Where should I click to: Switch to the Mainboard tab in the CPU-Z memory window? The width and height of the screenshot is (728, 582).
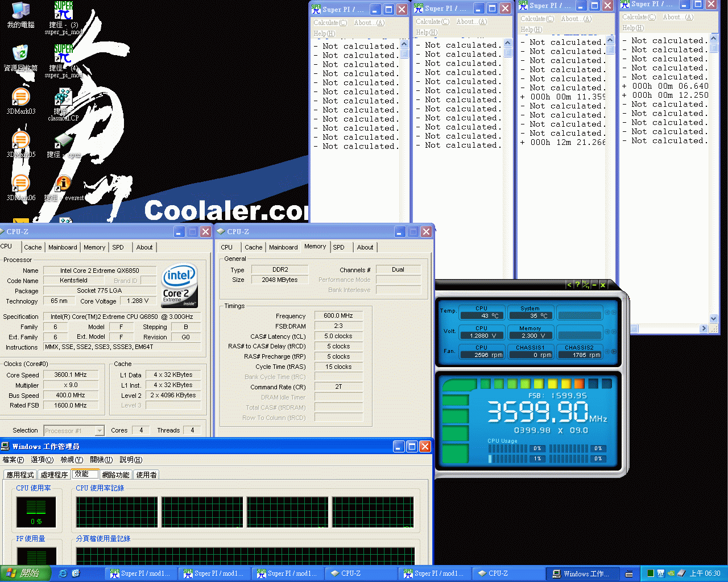[x=283, y=247]
